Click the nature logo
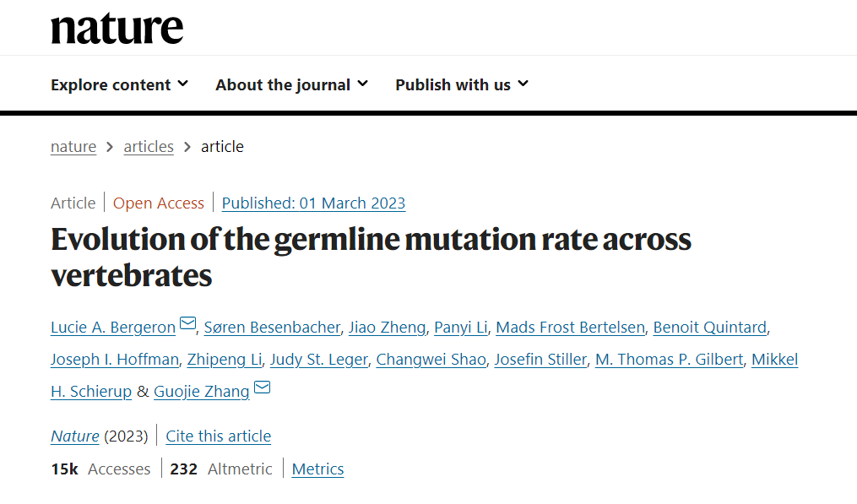 coord(117,29)
